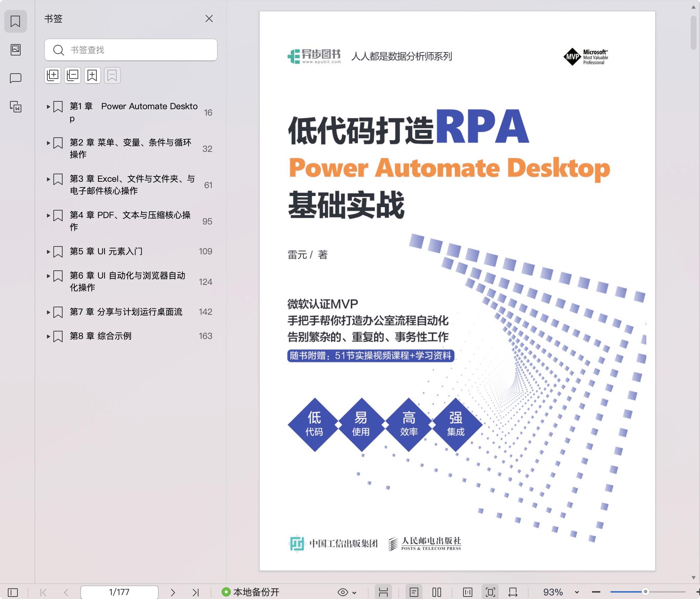Screen dimensions: 700x599
Task: Click the scroll down arrow
Action: [x=693, y=578]
